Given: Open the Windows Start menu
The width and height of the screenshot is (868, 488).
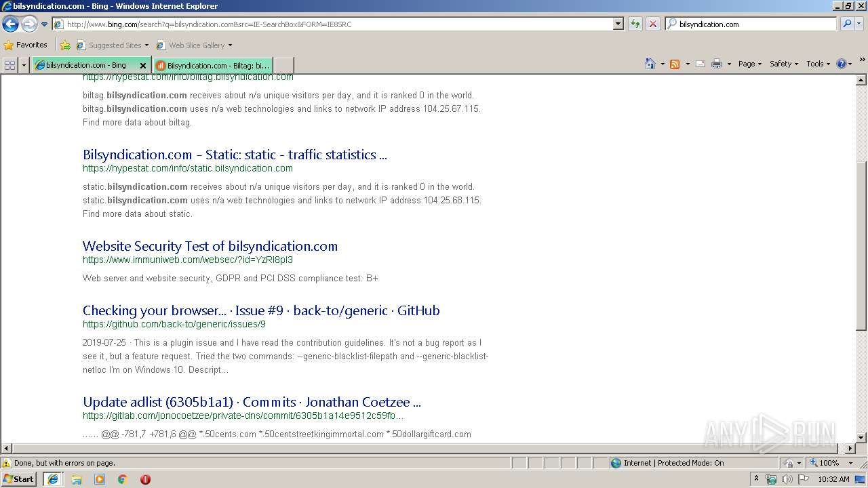Looking at the screenshot, I should click(x=18, y=479).
